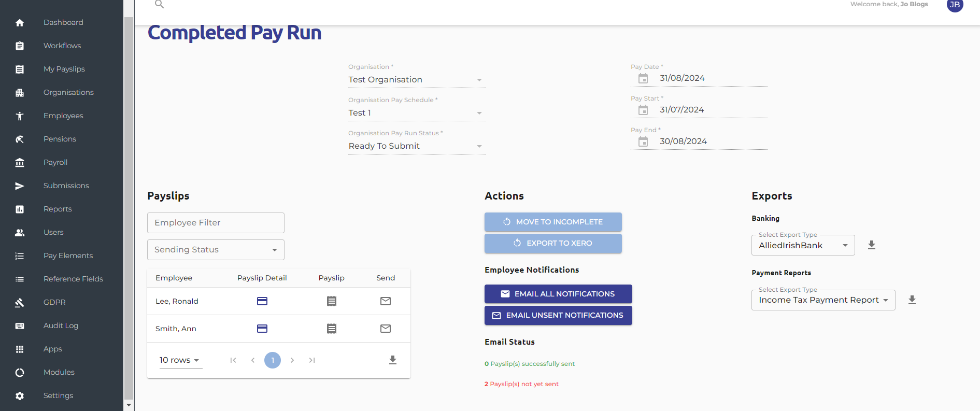Click the Move to Incomplete button
Viewport: 980px width, 411px height.
pyautogui.click(x=553, y=222)
